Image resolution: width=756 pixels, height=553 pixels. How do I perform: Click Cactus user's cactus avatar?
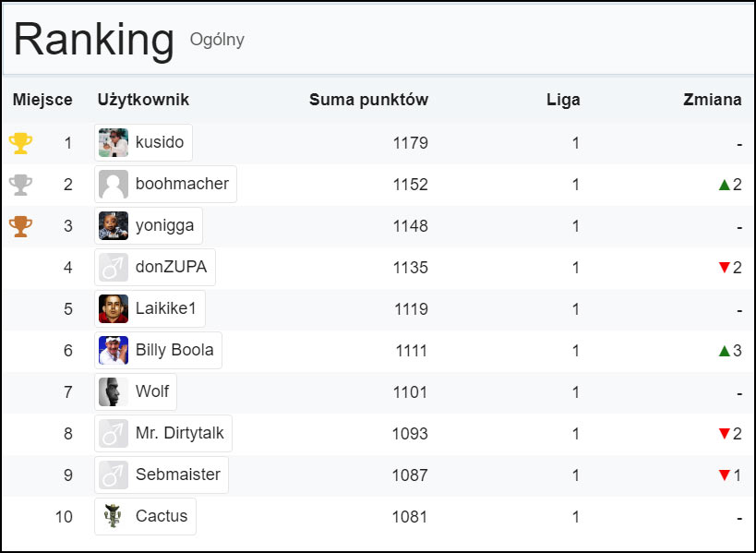click(114, 516)
